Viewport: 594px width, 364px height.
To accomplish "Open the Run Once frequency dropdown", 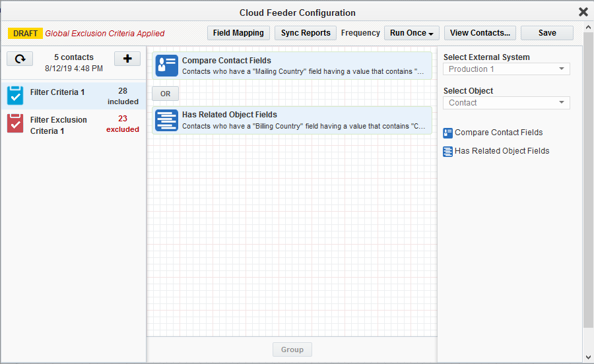I will click(x=412, y=33).
